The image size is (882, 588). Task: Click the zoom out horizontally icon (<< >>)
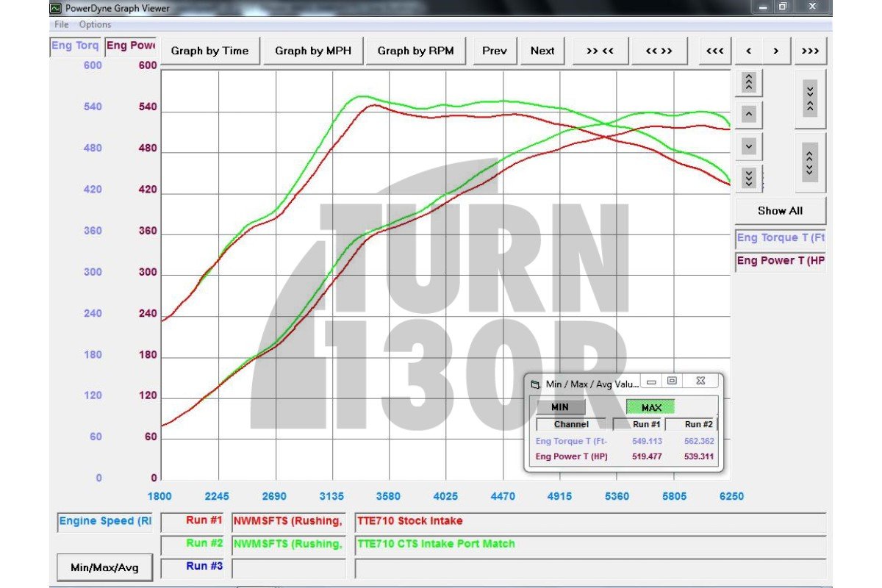click(x=659, y=51)
